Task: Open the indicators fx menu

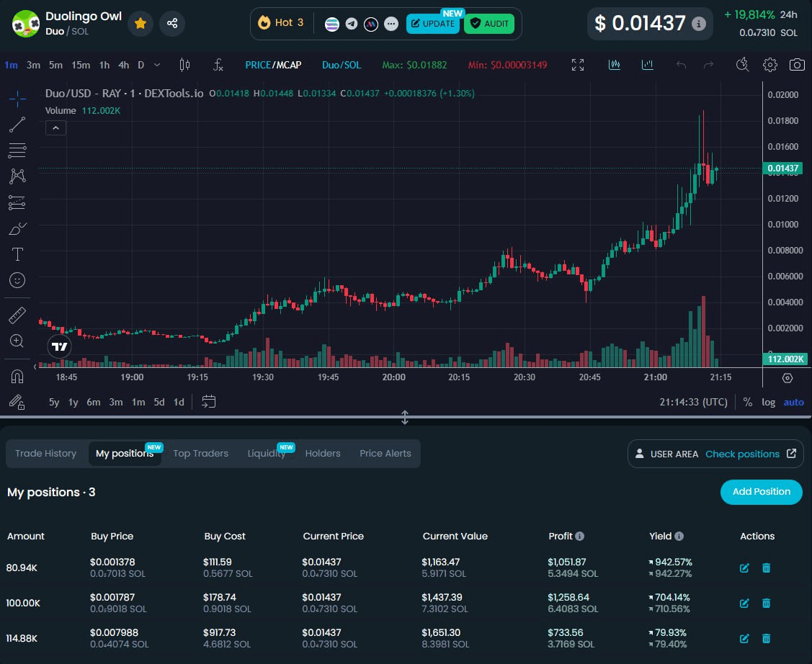Action: click(218, 65)
